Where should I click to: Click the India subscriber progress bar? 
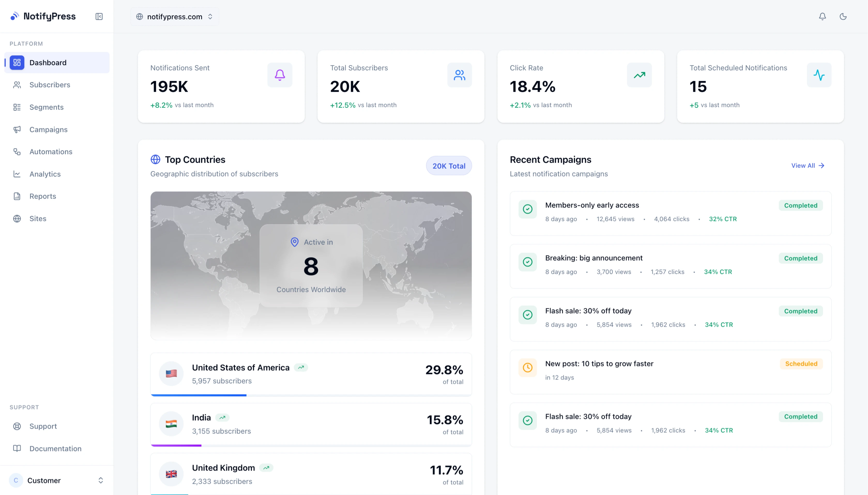click(311, 445)
